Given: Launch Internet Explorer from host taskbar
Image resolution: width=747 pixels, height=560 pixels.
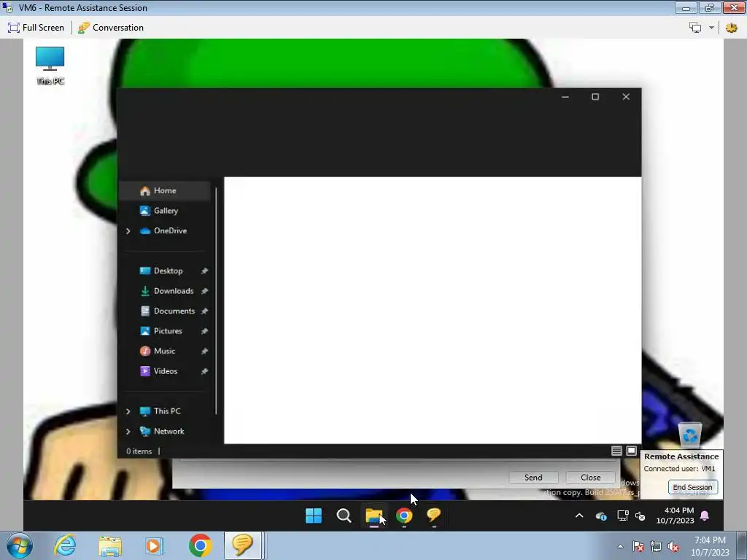Looking at the screenshot, I should click(65, 545).
